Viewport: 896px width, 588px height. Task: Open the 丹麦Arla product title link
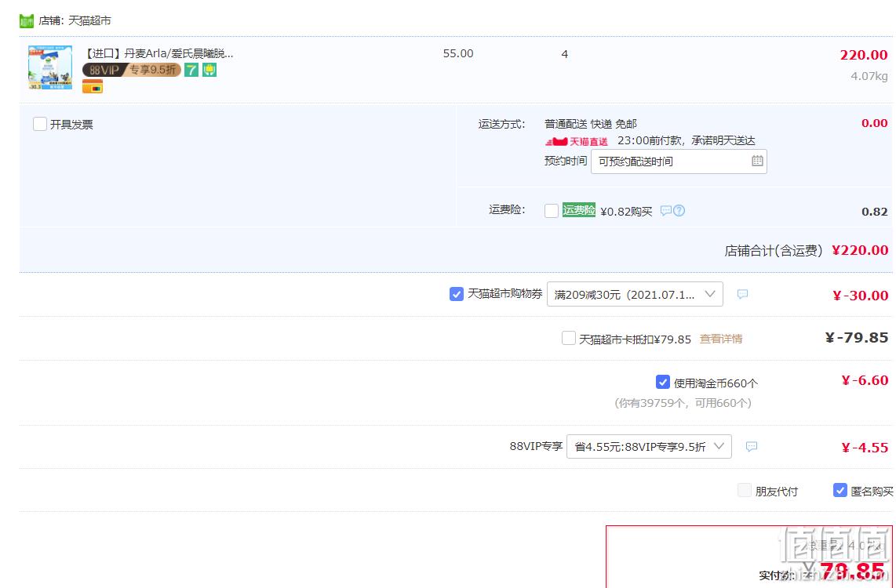[x=159, y=53]
